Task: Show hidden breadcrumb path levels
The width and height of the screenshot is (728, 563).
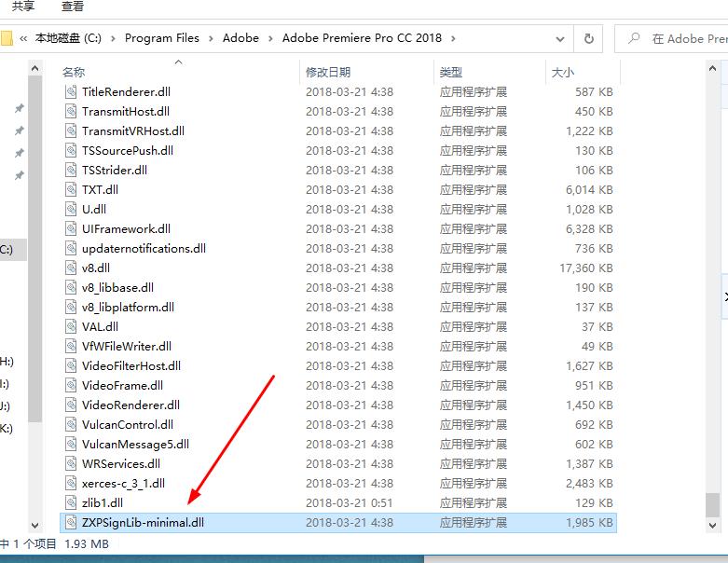Action: (23, 38)
